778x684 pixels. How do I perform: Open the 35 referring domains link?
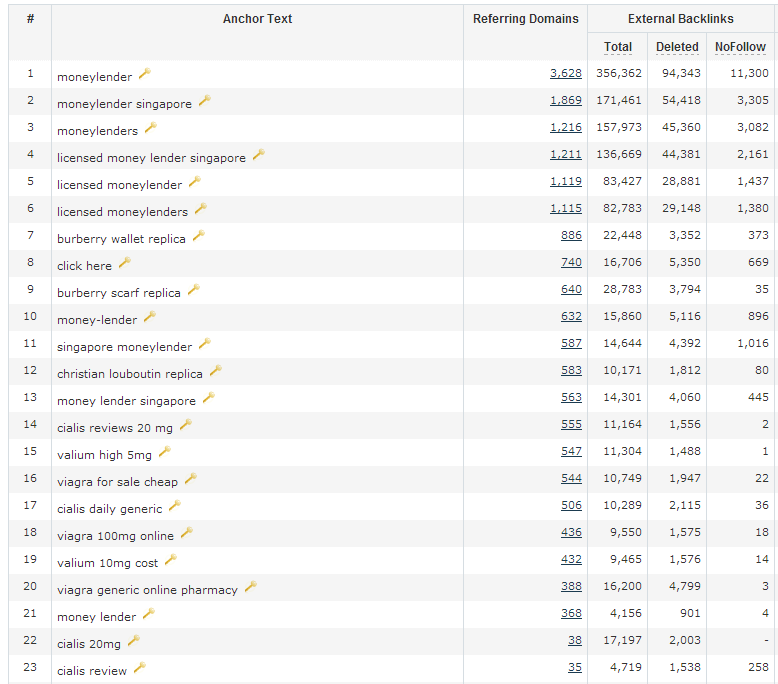click(x=575, y=668)
